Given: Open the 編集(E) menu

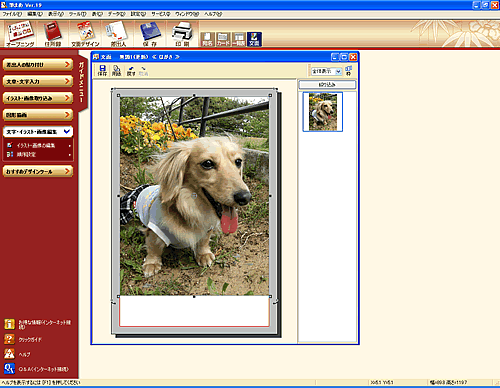Looking at the screenshot, I should 35,14.
